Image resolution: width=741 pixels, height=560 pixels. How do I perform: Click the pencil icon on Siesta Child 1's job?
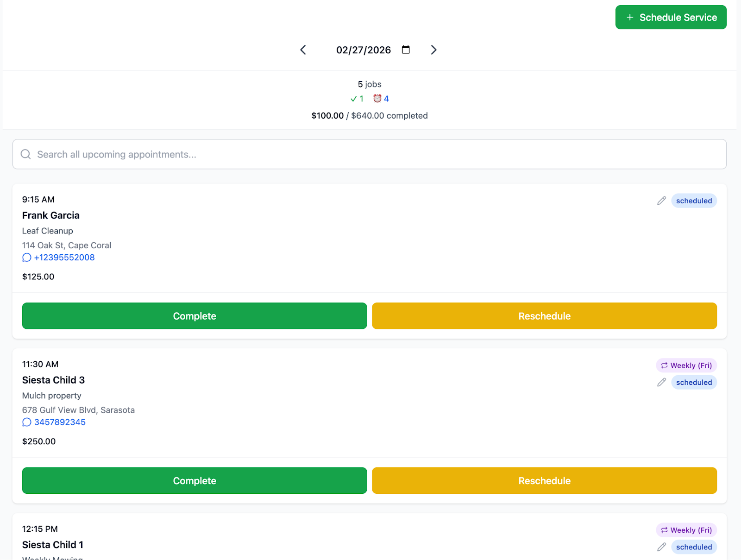point(661,547)
